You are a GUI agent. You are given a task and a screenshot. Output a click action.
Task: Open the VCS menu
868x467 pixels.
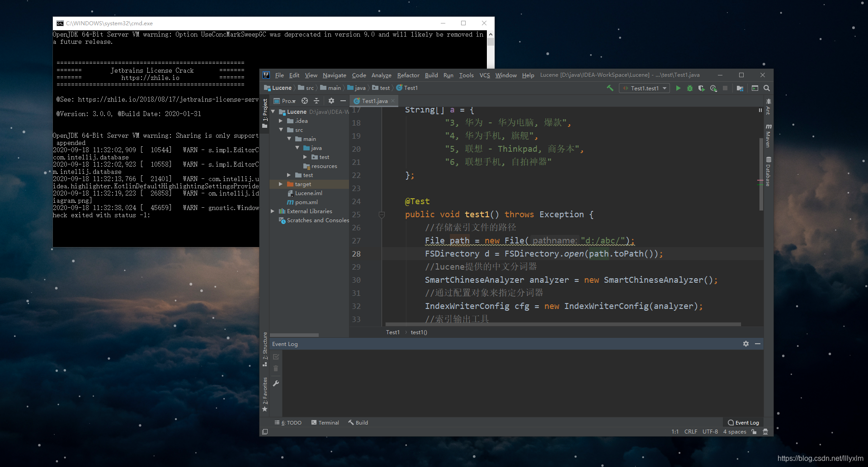coord(485,75)
